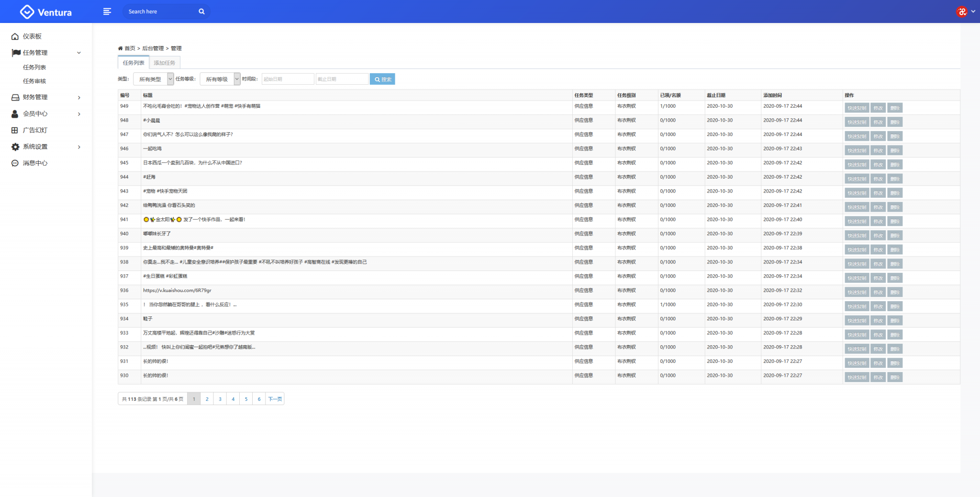The image size is (980, 497).
Task: Toggle the sidebar hamburger menu icon
Action: pos(107,11)
